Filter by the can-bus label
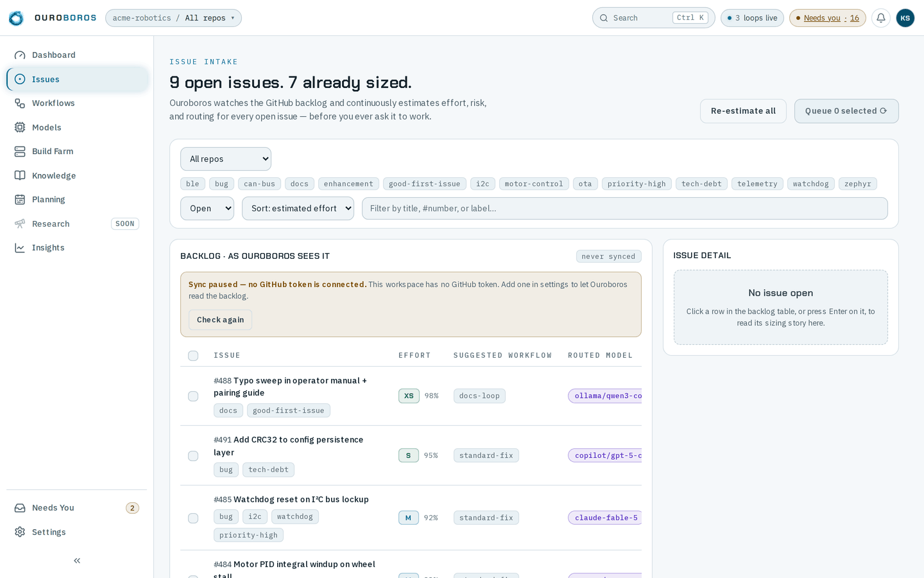Screen dimensions: 924x578 (x=259, y=184)
